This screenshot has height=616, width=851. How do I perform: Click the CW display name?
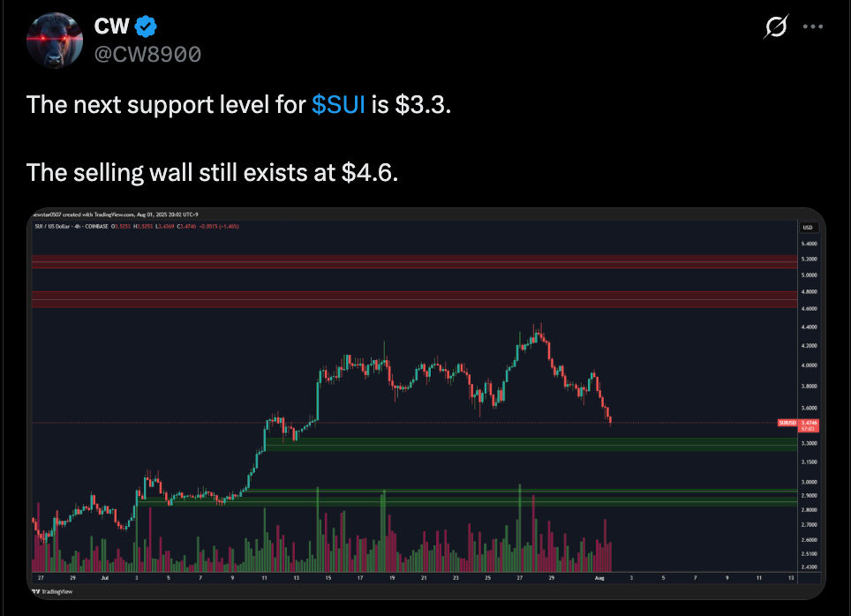coord(112,26)
